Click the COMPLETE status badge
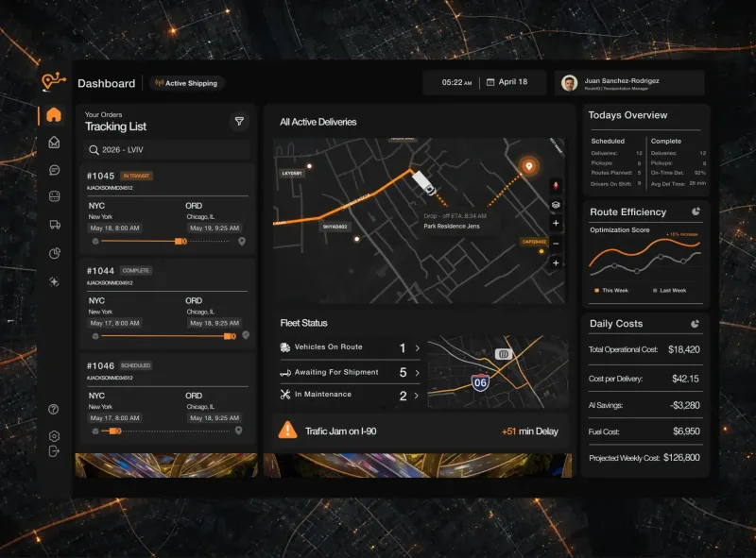756x558 pixels. 136,271
